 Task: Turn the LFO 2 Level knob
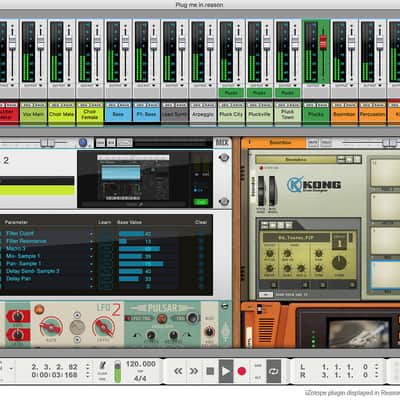point(103,326)
